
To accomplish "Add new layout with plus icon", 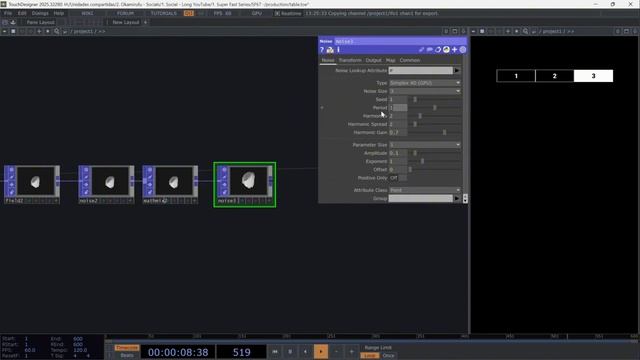I will point(145,22).
